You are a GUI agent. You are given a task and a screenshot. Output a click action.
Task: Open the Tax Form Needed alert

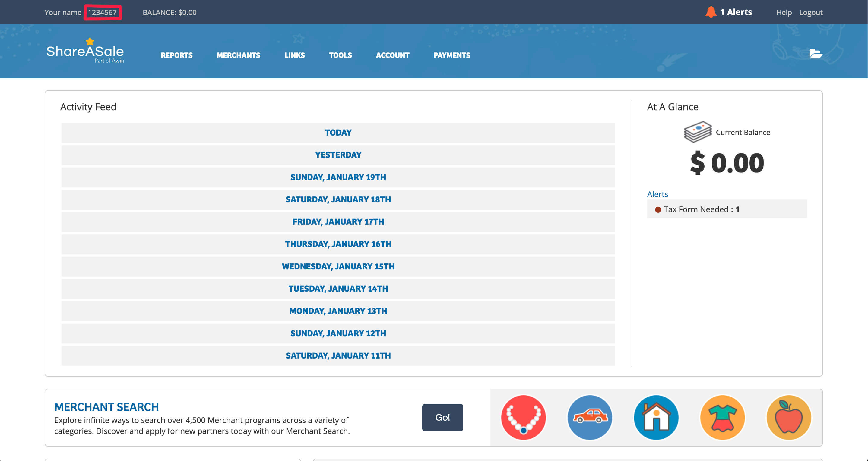(x=727, y=209)
